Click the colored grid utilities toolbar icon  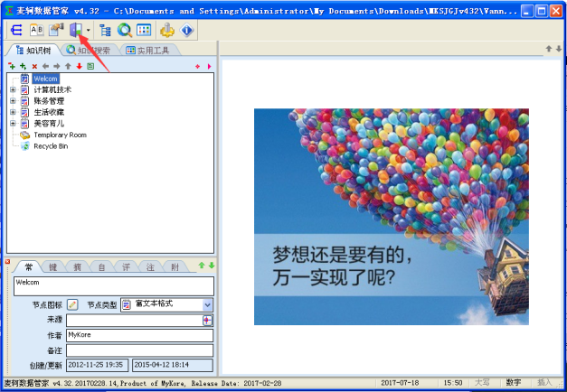click(144, 30)
